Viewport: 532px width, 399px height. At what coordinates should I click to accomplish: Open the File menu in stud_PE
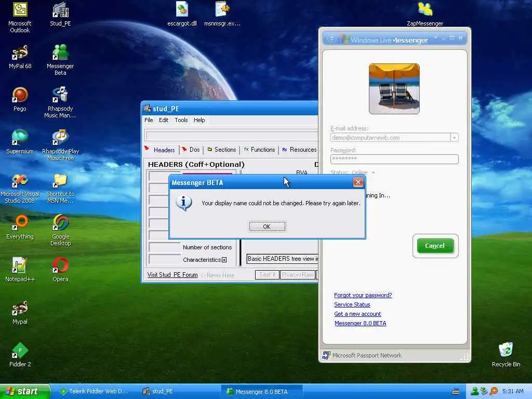coord(149,120)
